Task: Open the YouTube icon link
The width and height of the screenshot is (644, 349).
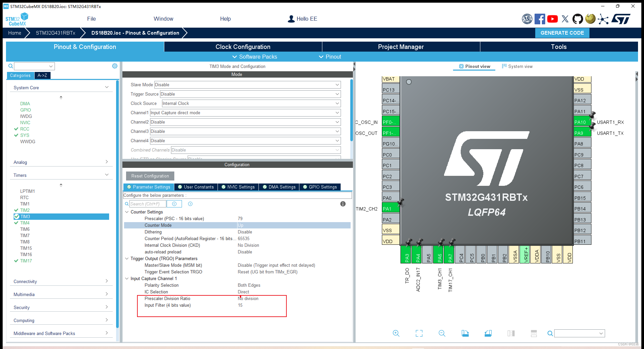Action: pos(553,19)
